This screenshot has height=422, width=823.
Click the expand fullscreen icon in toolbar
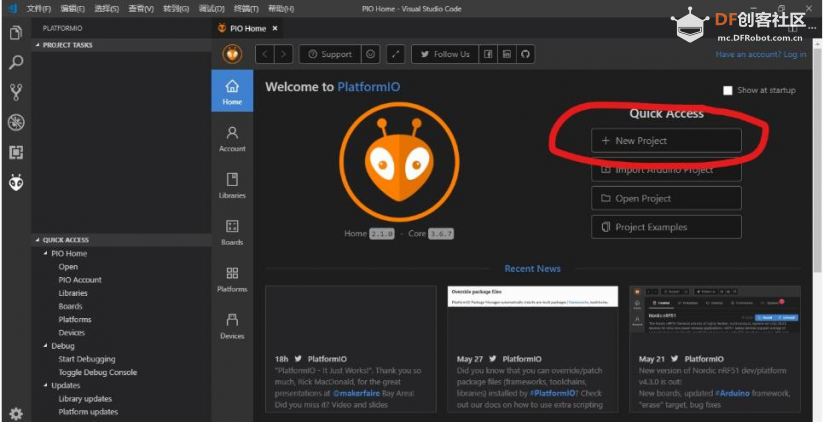tap(396, 54)
